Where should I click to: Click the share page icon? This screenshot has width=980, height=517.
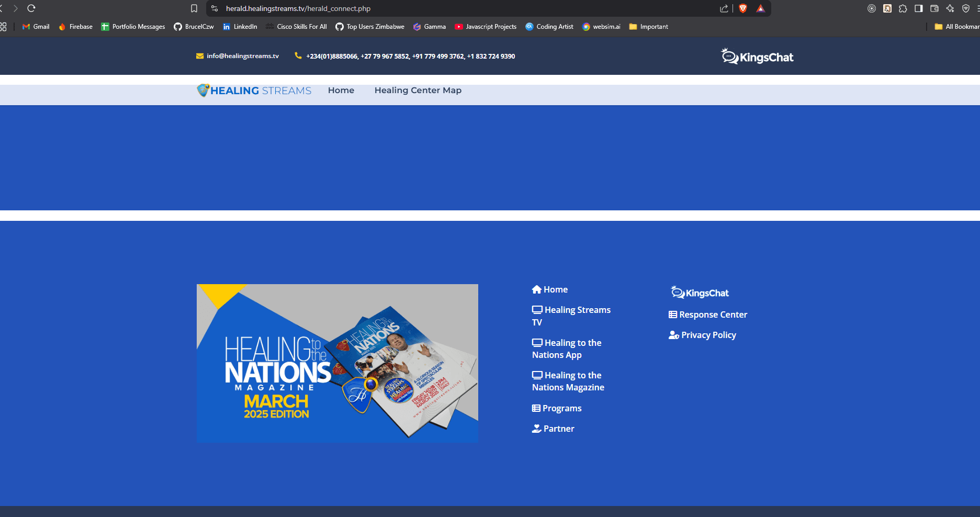(724, 8)
